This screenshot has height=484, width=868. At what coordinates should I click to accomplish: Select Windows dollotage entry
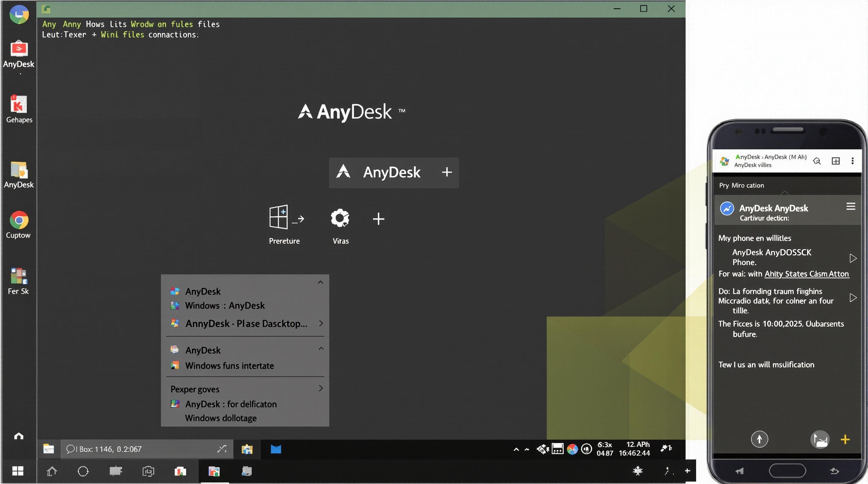[221, 418]
